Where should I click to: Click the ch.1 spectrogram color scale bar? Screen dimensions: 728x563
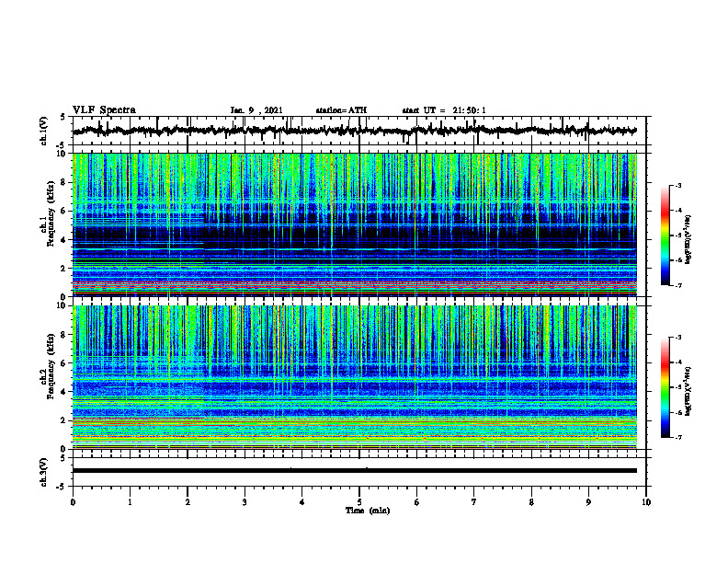coord(665,235)
